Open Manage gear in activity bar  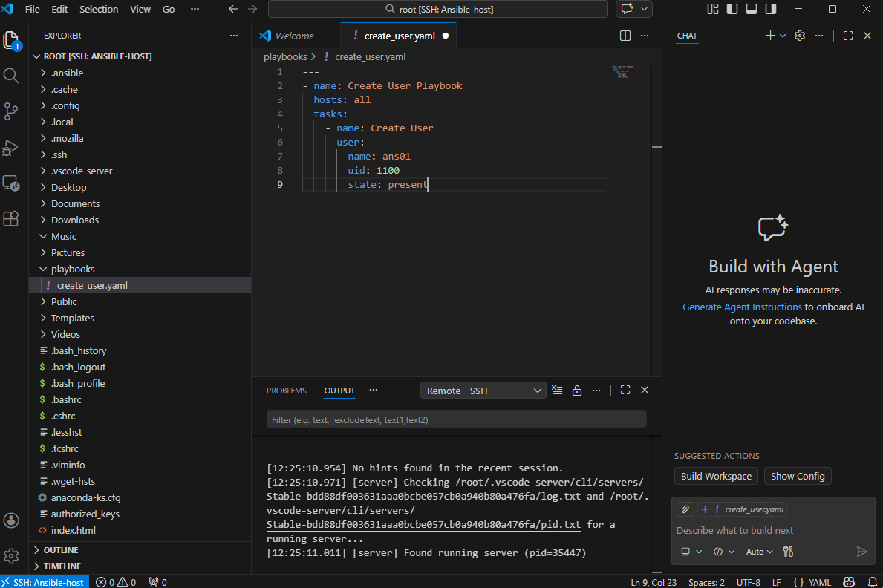11,556
